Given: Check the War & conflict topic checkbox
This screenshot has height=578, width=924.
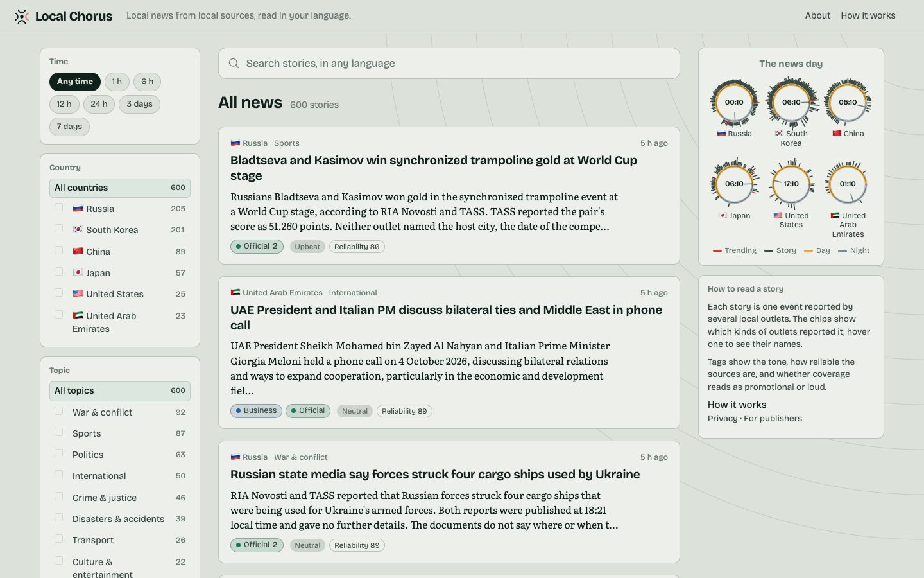Looking at the screenshot, I should [x=59, y=411].
